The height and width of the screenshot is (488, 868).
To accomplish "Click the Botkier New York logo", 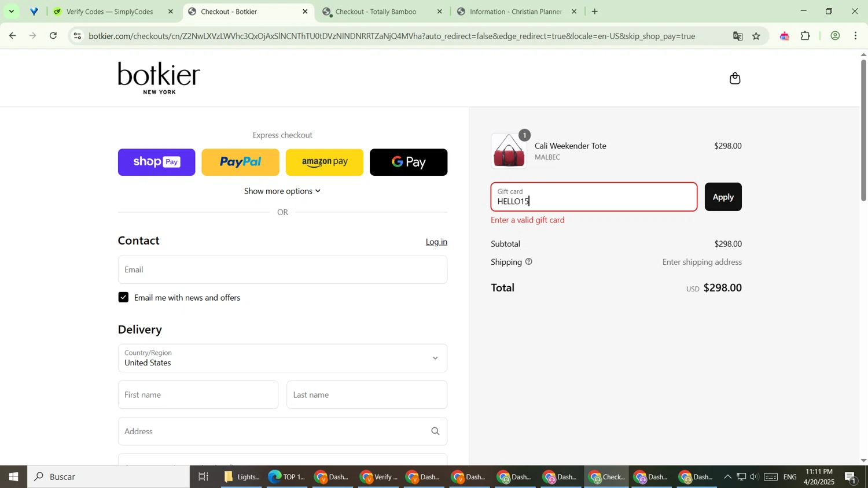I will 159,78.
